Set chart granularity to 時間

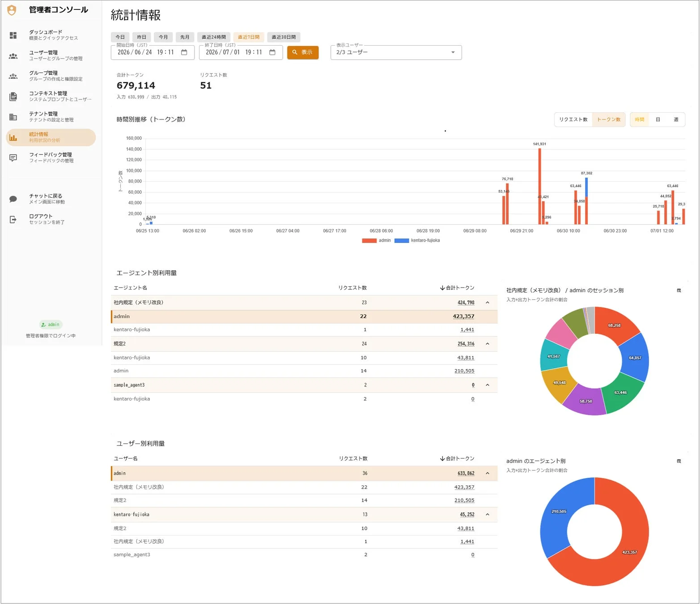pos(639,120)
